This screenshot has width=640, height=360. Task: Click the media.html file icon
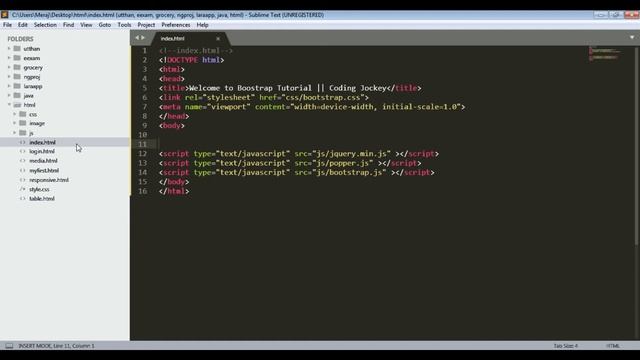pyautogui.click(x=22, y=161)
